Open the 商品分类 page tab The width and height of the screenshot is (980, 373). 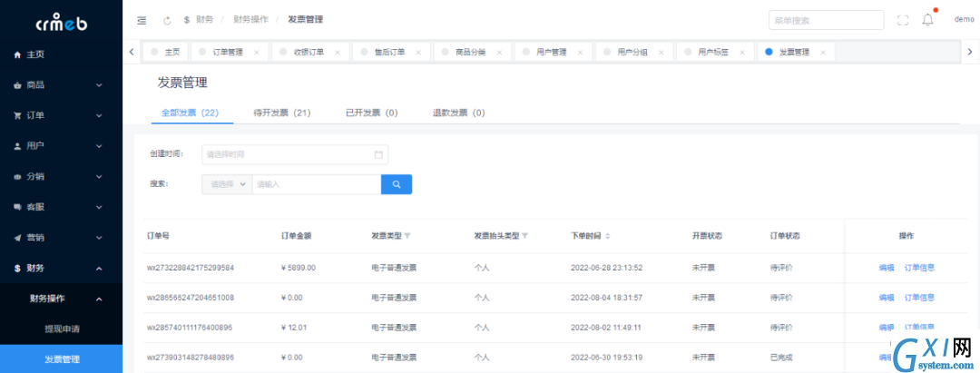point(471,53)
